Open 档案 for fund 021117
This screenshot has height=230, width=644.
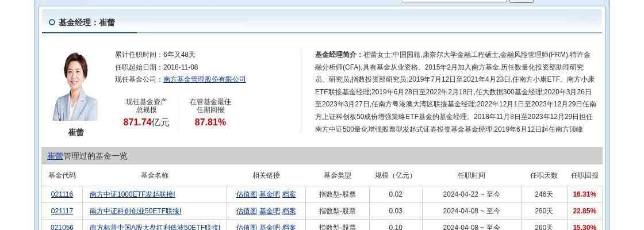pos(289,211)
